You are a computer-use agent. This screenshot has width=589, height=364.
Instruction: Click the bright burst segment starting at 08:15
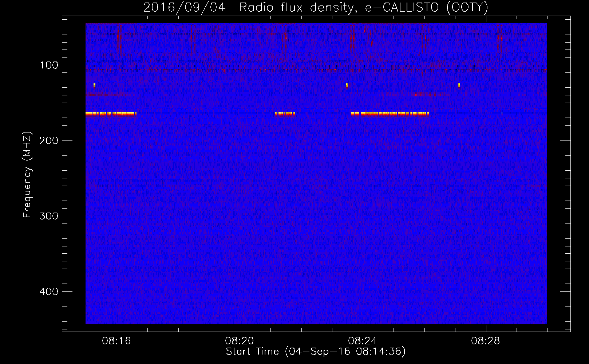click(111, 114)
